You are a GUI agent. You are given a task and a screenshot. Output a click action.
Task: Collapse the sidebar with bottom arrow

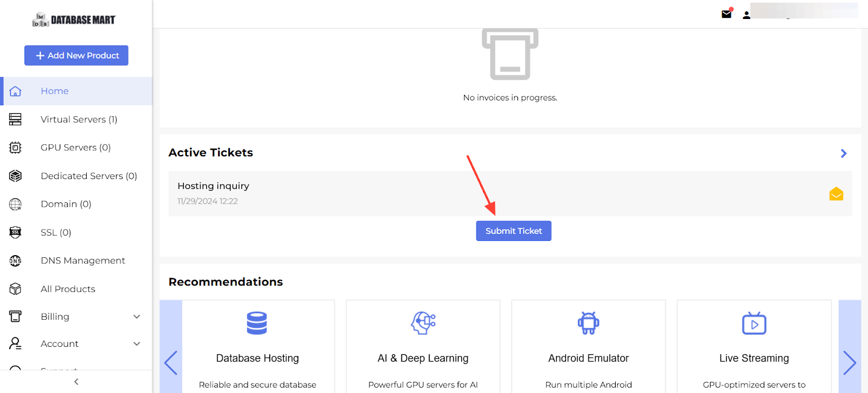pos(76,382)
